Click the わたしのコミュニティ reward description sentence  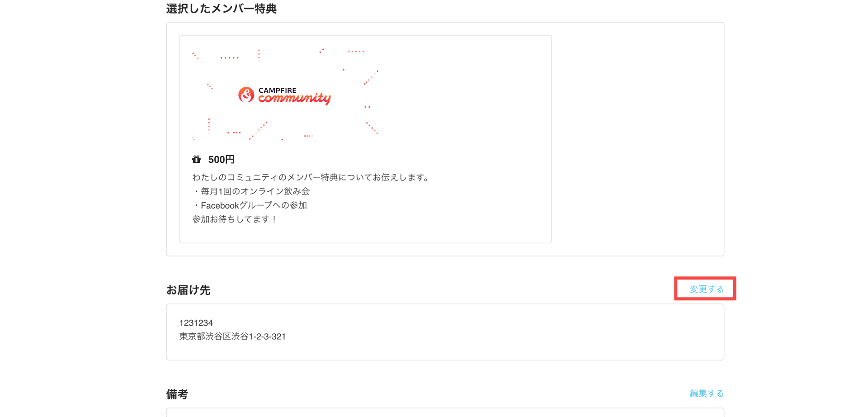311,177
